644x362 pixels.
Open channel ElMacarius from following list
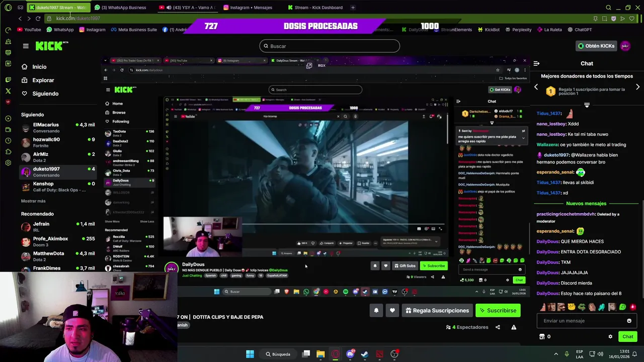pos(57,128)
